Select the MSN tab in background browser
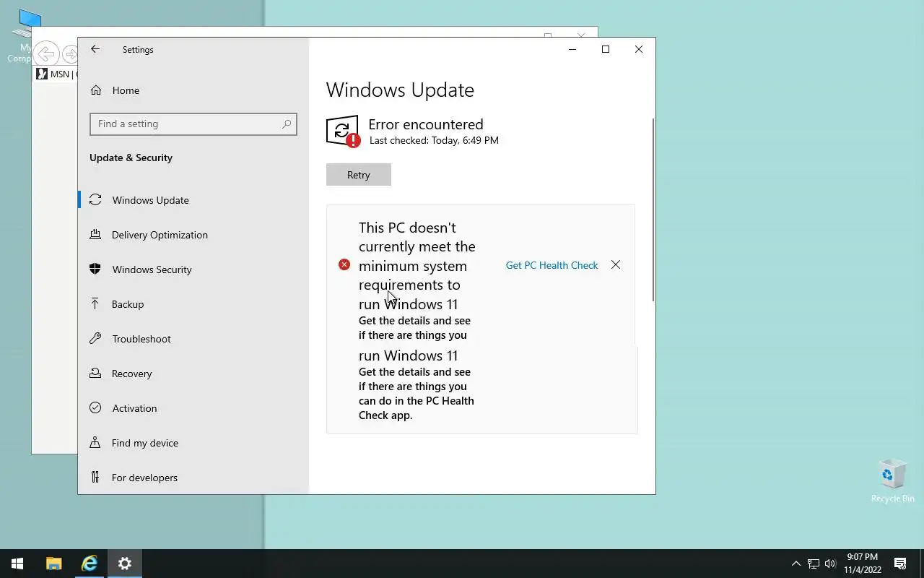Image resolution: width=924 pixels, height=578 pixels. pos(56,74)
